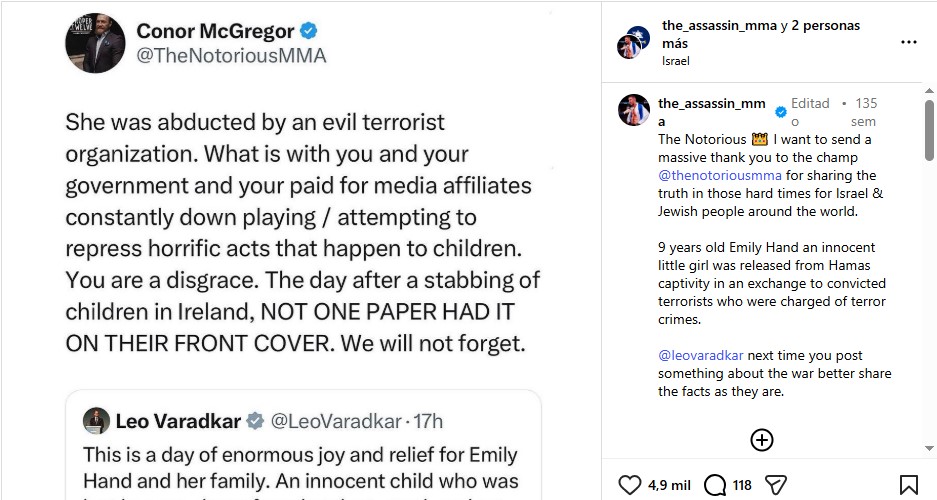The height and width of the screenshot is (500, 937).
Task: Click the scrollbar up arrow in the comments
Action: point(929,91)
